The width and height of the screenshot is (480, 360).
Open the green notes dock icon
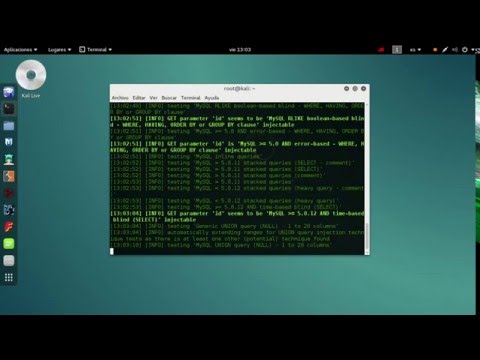click(9, 244)
